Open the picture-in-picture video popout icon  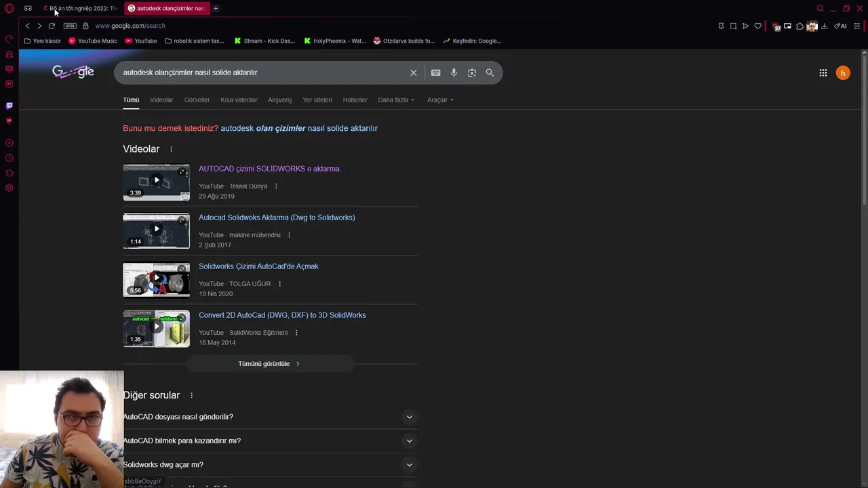point(787,26)
